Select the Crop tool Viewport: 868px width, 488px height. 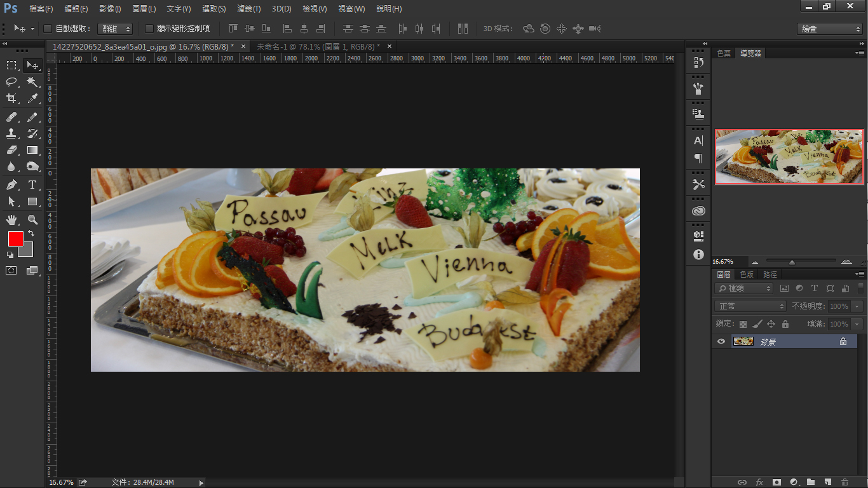coord(11,98)
